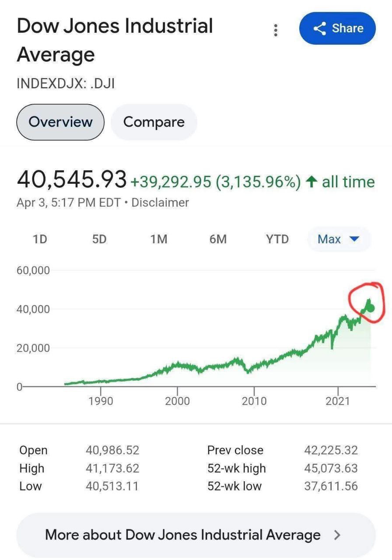Click the Share button
The image size is (392, 560).
337,28
